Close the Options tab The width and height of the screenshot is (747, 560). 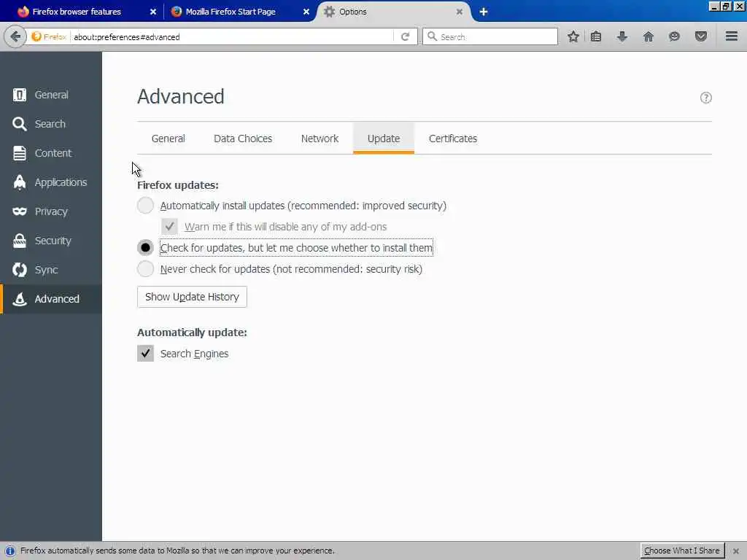coord(460,12)
